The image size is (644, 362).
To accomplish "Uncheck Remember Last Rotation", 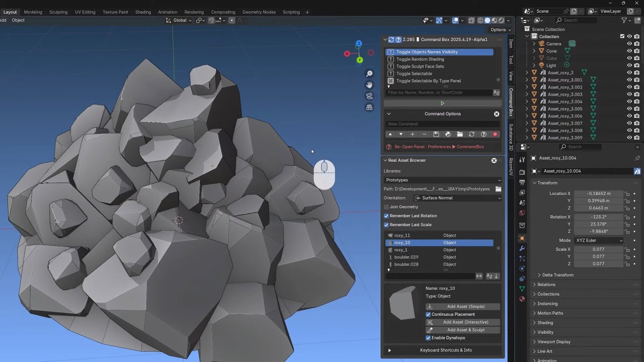I will (386, 216).
